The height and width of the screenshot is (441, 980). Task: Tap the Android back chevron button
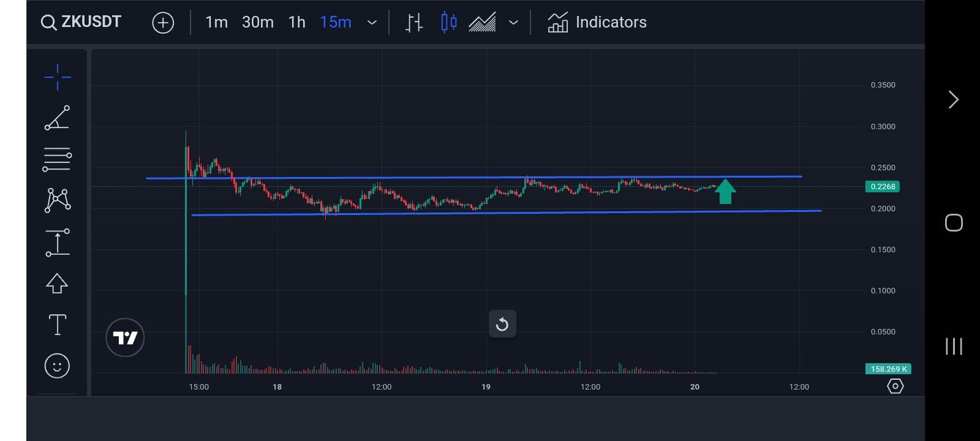(x=954, y=100)
